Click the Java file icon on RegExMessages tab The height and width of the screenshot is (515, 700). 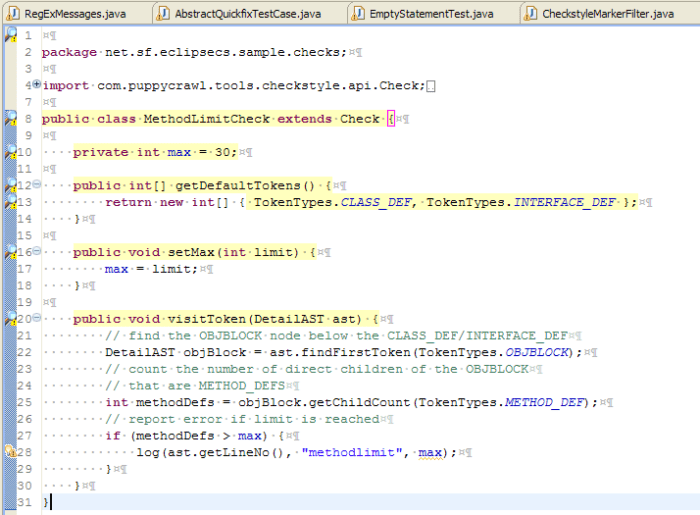coord(13,13)
